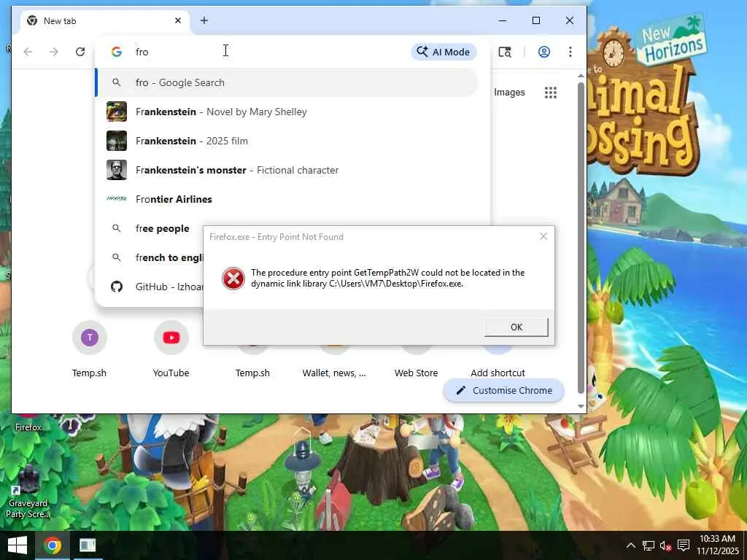Open the YouTube shortcut
Image resolution: width=747 pixels, height=560 pixels.
[x=171, y=338]
